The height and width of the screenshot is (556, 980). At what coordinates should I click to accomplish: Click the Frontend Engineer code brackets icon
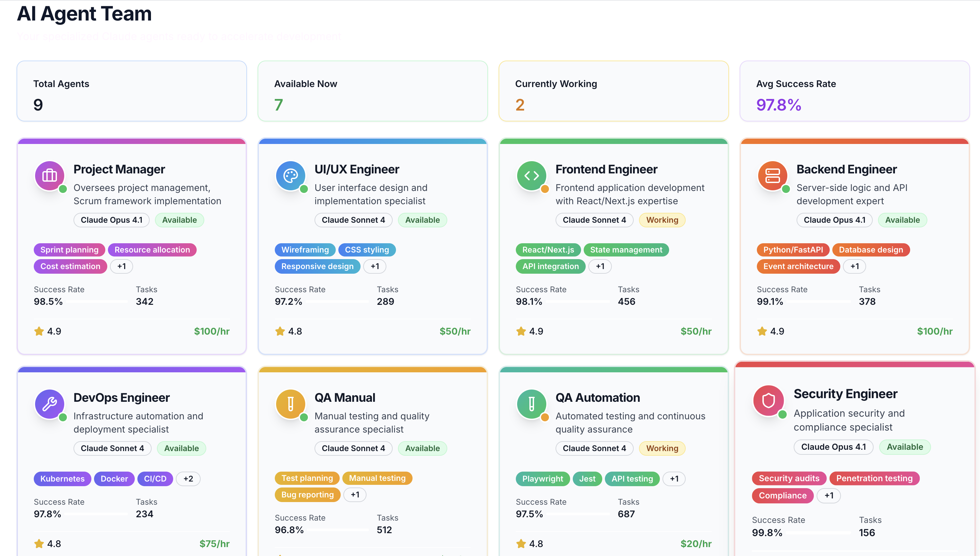pyautogui.click(x=531, y=176)
